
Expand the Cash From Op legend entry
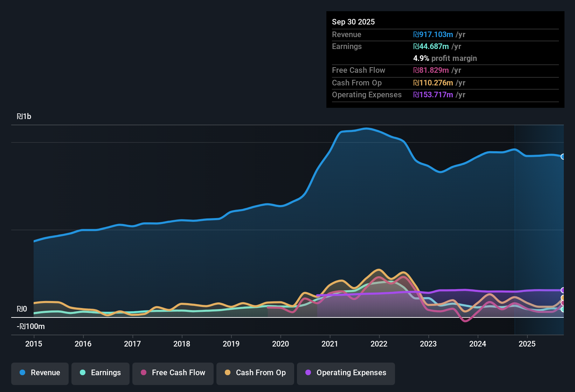[x=255, y=373]
